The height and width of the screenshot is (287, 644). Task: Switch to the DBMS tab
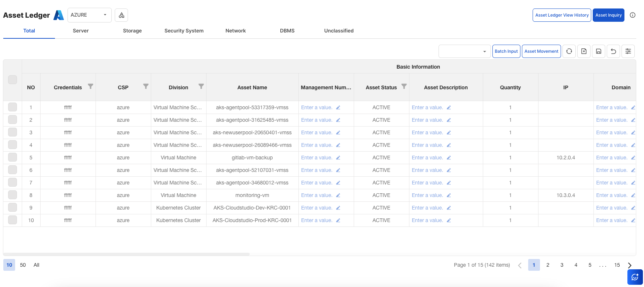(287, 31)
